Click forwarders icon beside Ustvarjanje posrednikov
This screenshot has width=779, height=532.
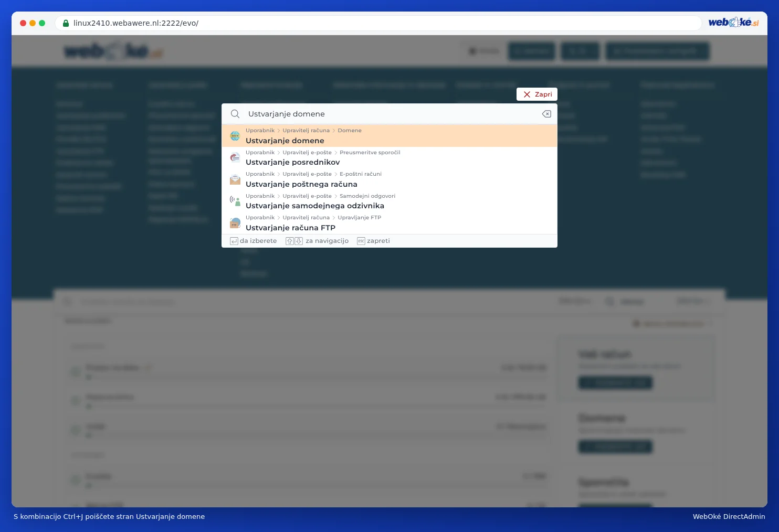pyautogui.click(x=235, y=157)
